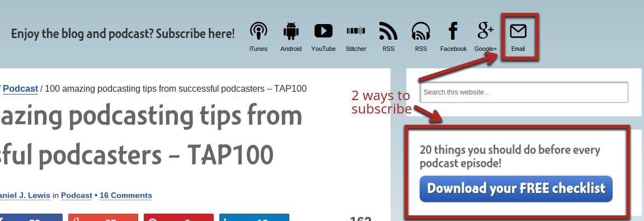This screenshot has width=644, height=221.
Task: Click in the Search this website field
Action: tap(524, 92)
